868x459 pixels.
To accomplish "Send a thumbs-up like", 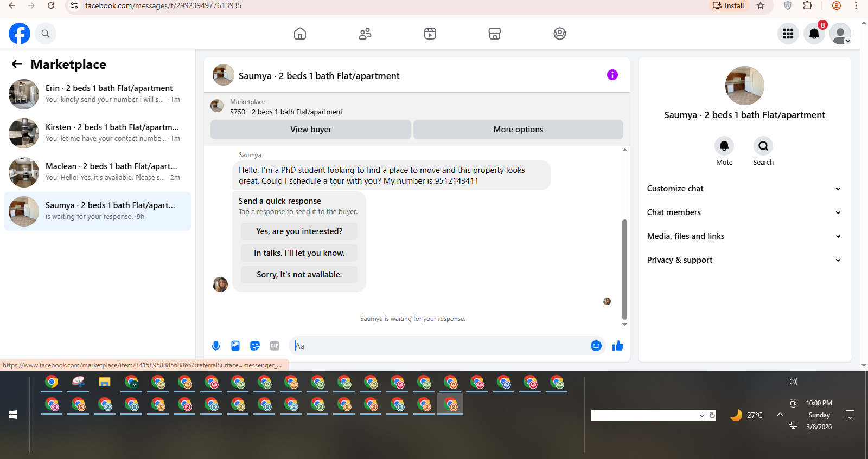I will (x=618, y=346).
